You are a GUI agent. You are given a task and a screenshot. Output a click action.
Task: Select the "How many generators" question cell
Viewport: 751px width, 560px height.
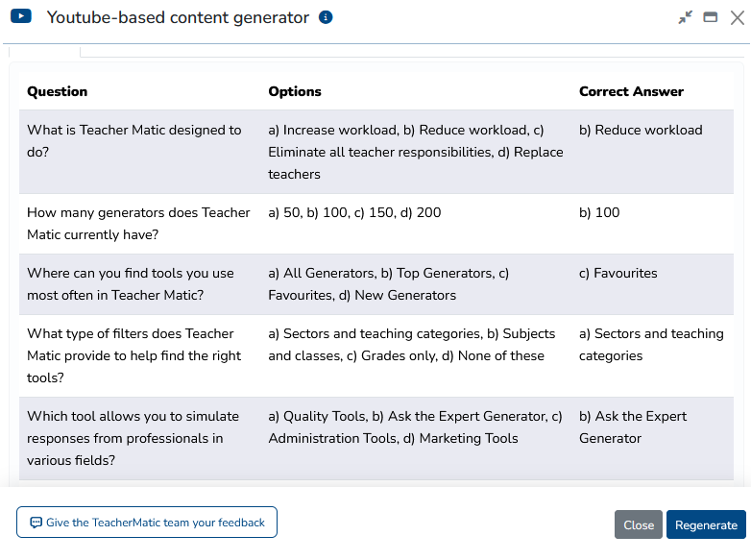tap(138, 224)
